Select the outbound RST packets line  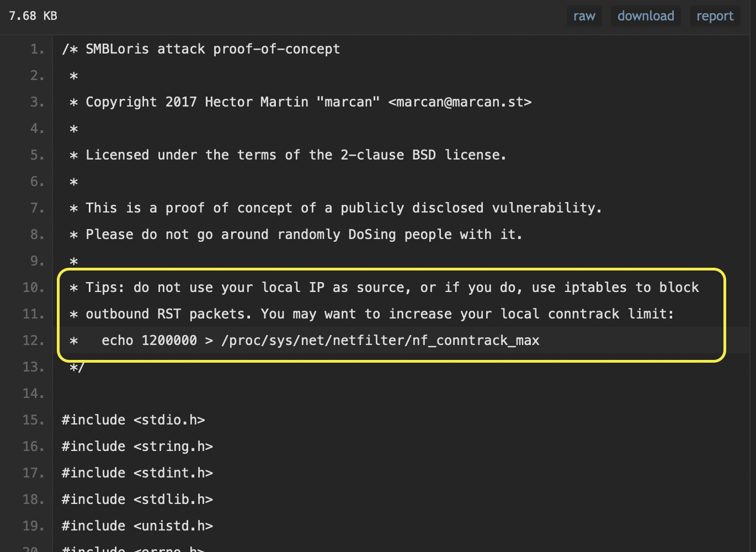[x=371, y=314]
